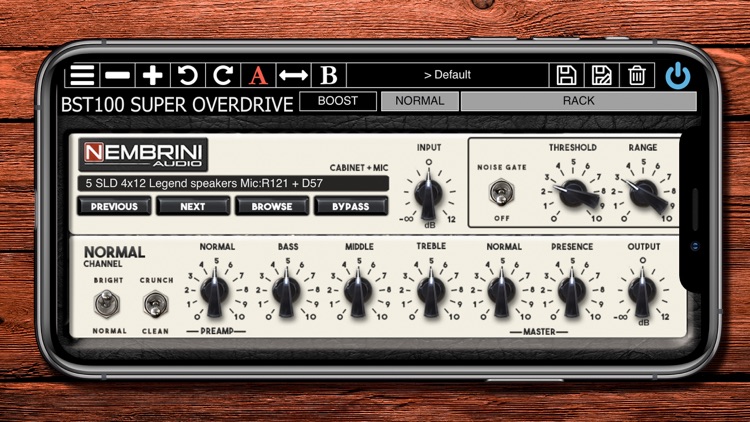Open the Default preset name display
Viewport: 750px width, 422px height.
click(447, 75)
